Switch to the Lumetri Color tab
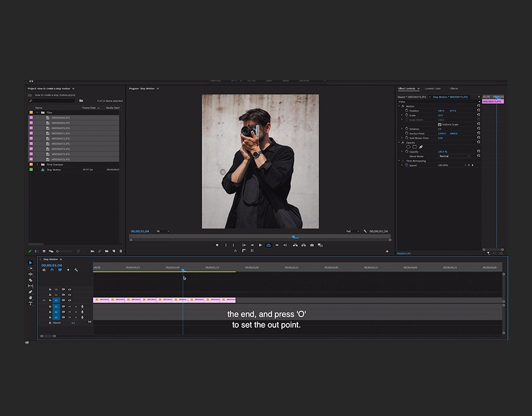The height and width of the screenshot is (416, 532). point(433,89)
